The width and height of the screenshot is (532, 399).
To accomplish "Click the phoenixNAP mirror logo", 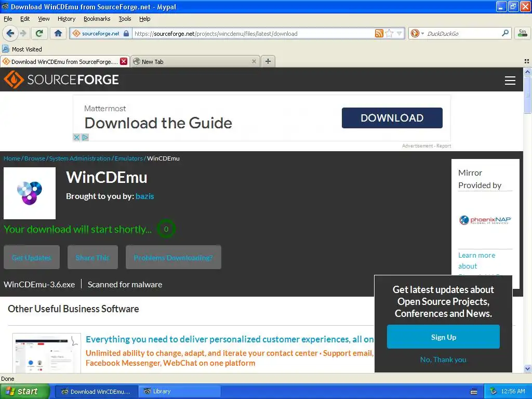I will (485, 220).
